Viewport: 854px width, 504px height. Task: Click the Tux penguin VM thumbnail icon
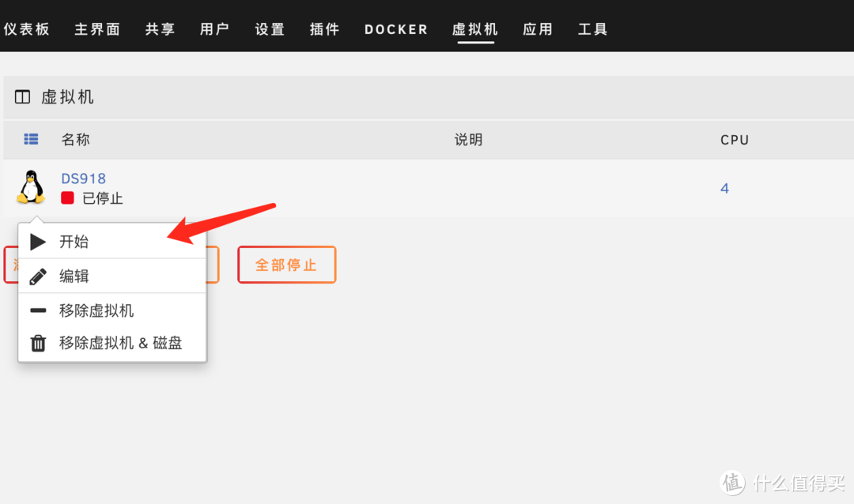(x=30, y=188)
